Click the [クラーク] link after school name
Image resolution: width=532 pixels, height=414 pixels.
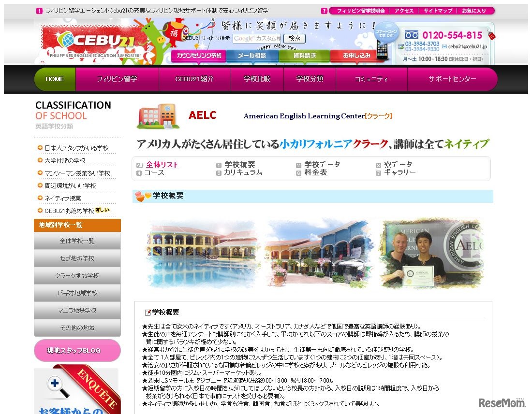click(378, 116)
